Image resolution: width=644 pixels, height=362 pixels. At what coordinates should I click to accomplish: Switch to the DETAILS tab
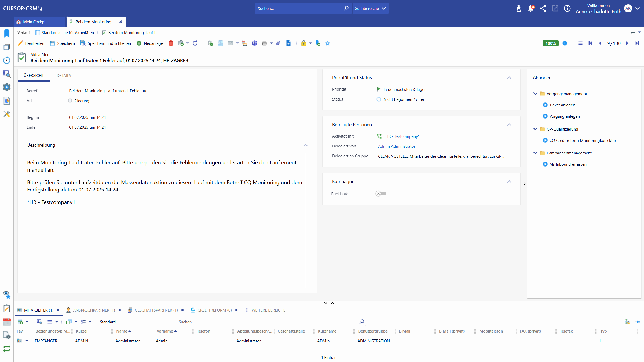[64, 75]
